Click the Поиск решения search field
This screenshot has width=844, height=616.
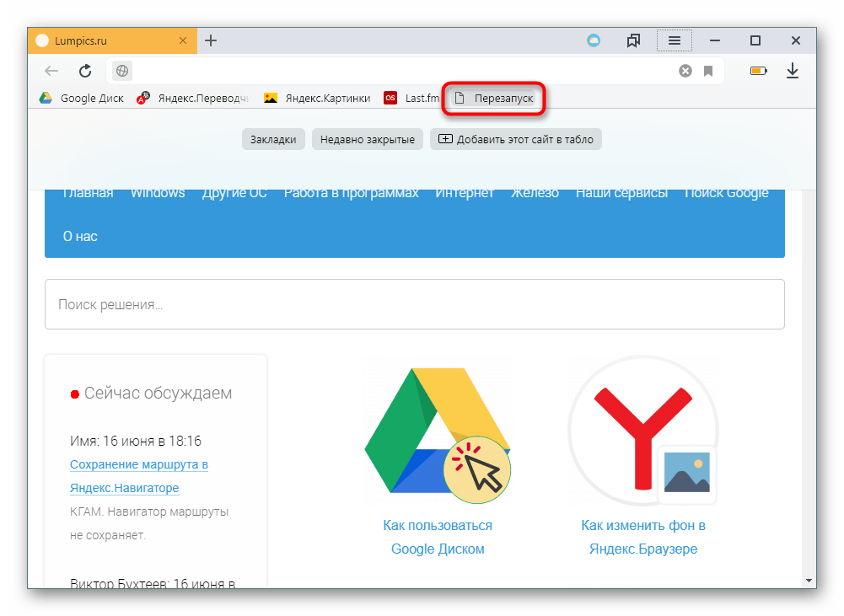click(414, 304)
